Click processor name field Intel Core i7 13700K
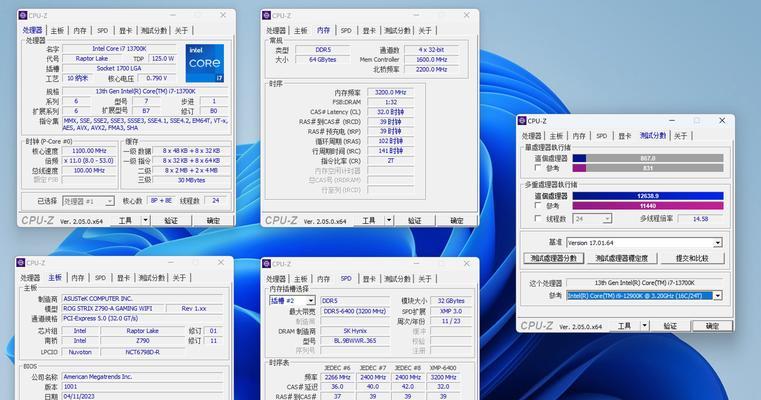Viewport: 761px width, 400px height. pos(119,49)
